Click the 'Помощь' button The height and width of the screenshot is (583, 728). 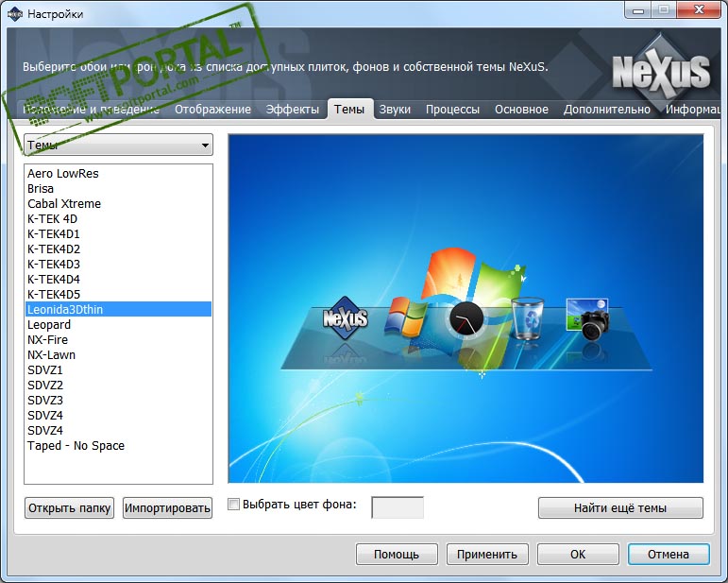coord(397,555)
